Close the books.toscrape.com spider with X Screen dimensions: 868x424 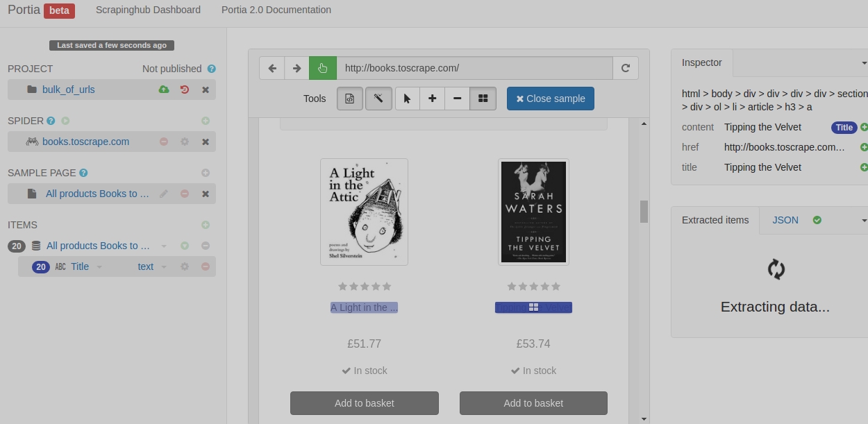(206, 142)
